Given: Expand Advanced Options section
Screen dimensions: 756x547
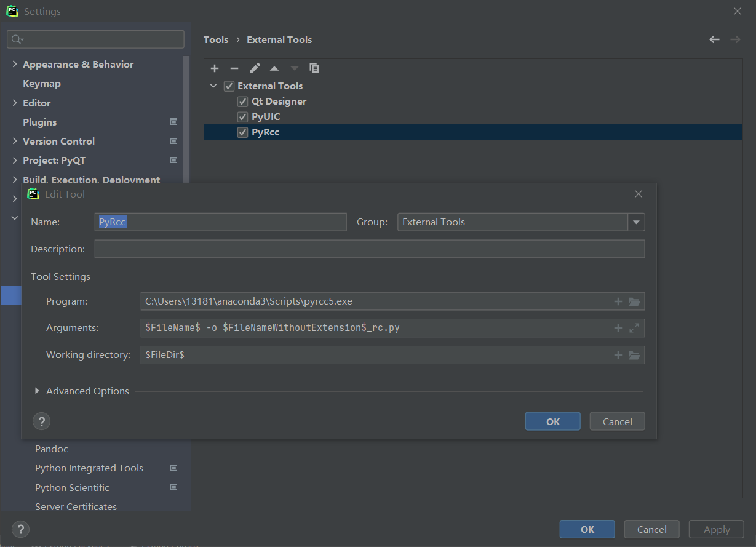Looking at the screenshot, I should tap(37, 391).
